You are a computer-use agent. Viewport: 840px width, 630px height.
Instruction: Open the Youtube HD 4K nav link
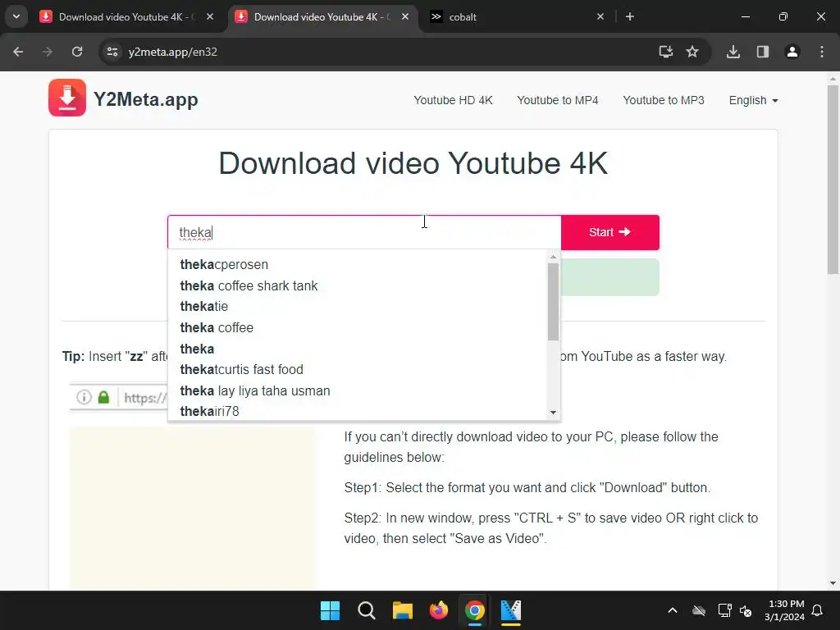[x=453, y=100]
